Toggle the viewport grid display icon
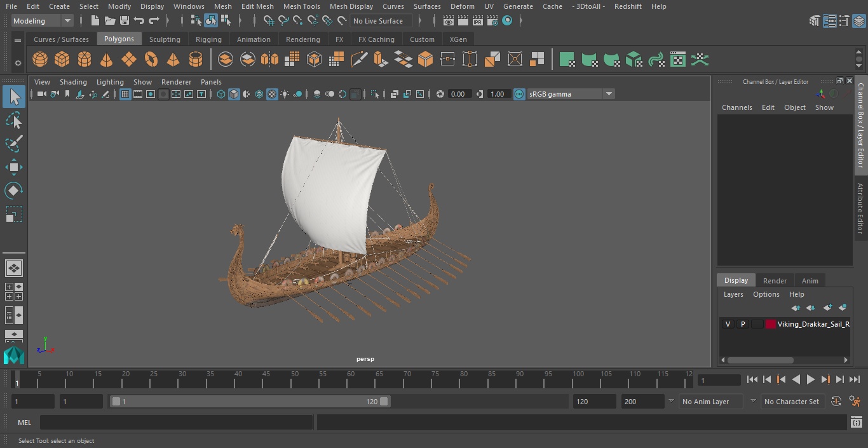Screen dimensions: 868x448 point(125,94)
